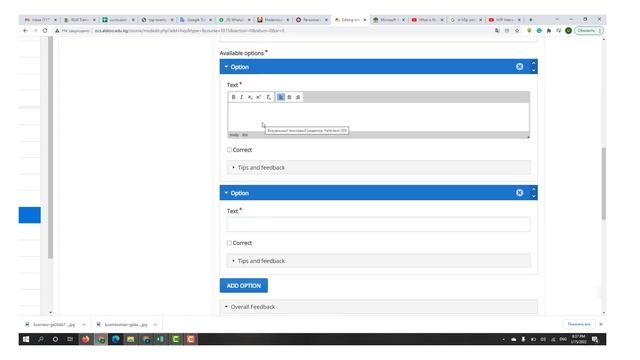Image resolution: width=640 pixels, height=360 pixels.
Task: Click the body element path in editor footer
Action: (x=234, y=135)
